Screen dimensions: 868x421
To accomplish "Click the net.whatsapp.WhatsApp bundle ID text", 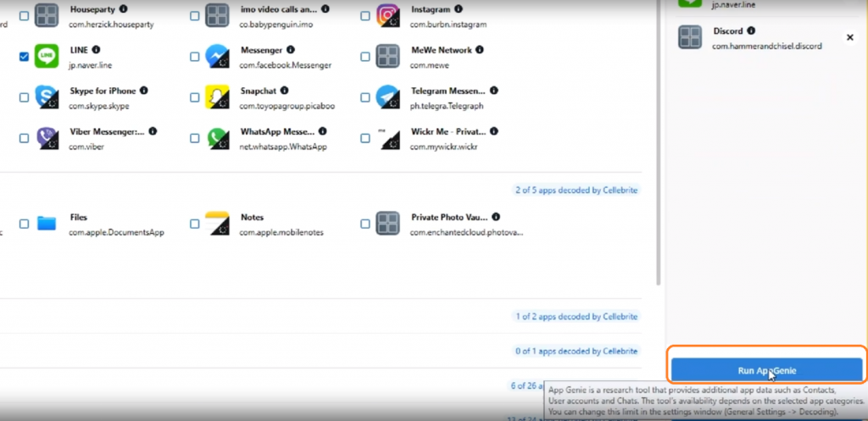I will (283, 147).
